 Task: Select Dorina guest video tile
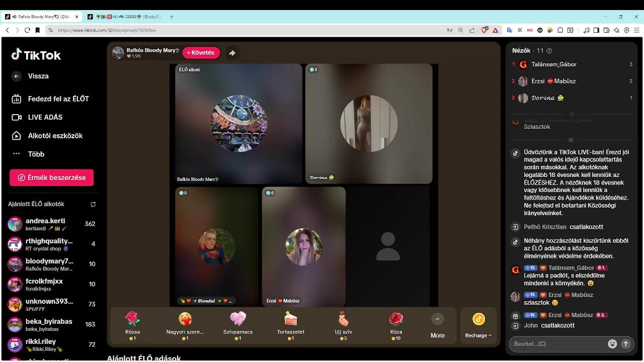pyautogui.click(x=369, y=124)
